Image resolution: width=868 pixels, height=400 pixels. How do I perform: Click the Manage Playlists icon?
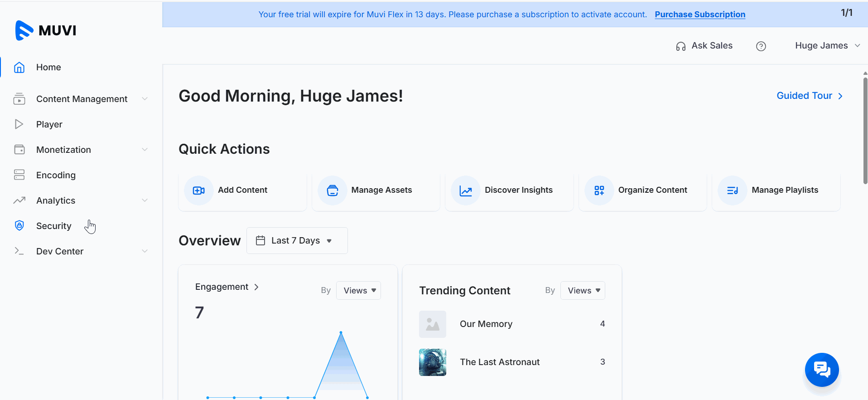[x=733, y=190]
